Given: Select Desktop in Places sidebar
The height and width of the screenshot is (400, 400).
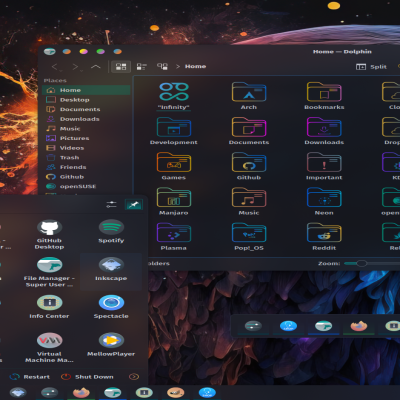Looking at the screenshot, I should [86, 100].
